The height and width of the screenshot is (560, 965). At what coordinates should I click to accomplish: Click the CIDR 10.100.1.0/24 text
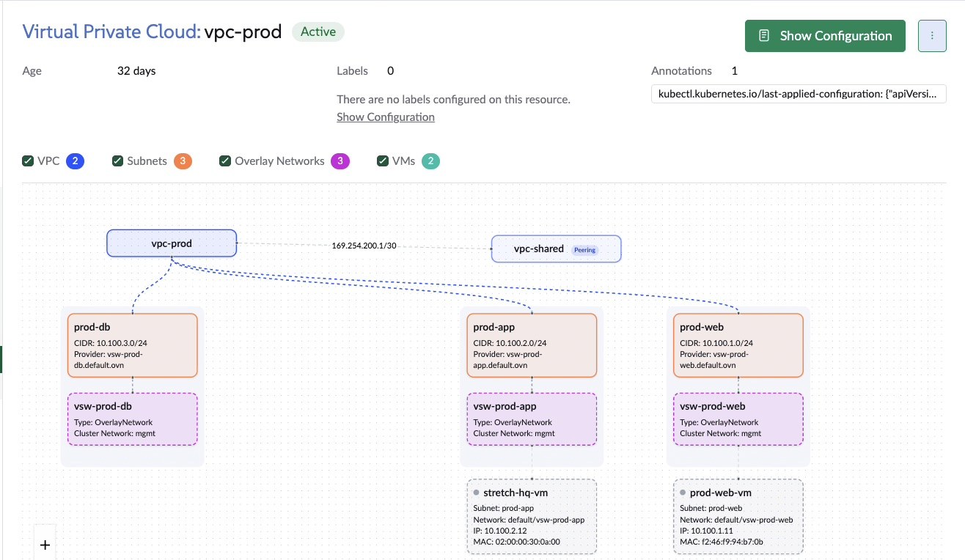[716, 342]
